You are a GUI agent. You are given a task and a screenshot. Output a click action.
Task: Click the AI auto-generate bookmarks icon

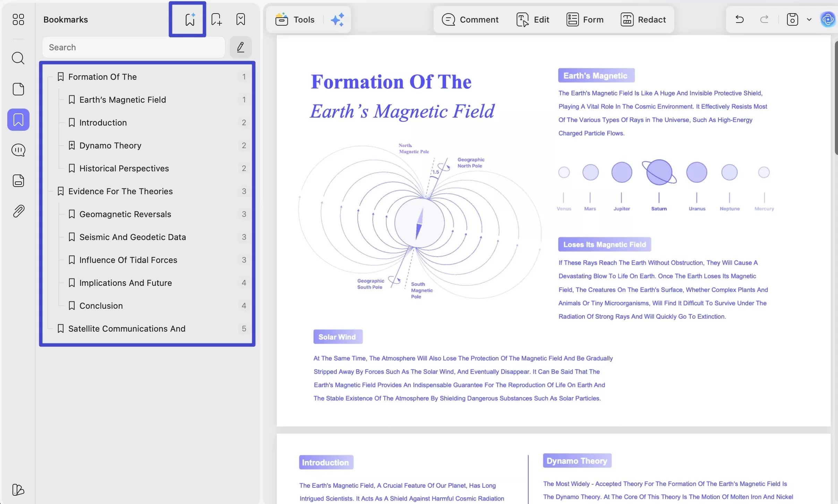(x=189, y=19)
